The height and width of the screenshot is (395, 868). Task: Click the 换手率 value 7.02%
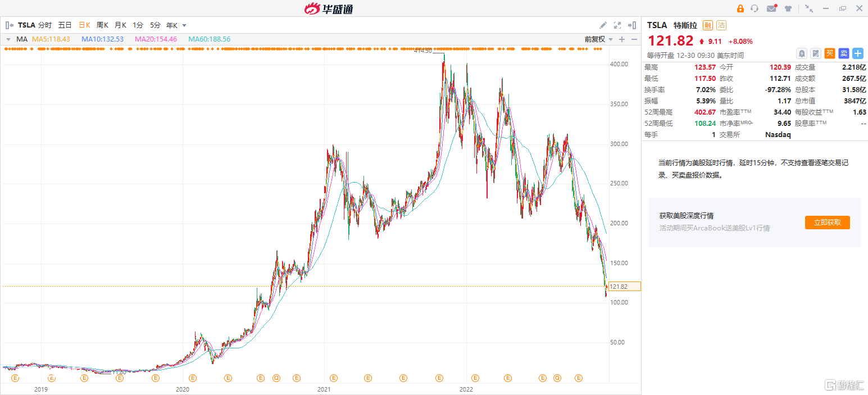click(x=706, y=90)
